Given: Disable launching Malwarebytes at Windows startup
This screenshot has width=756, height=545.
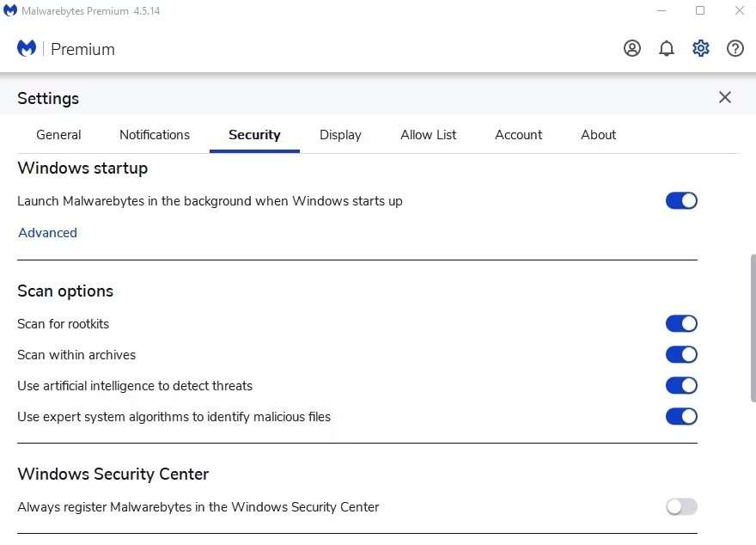Looking at the screenshot, I should pyautogui.click(x=681, y=201).
